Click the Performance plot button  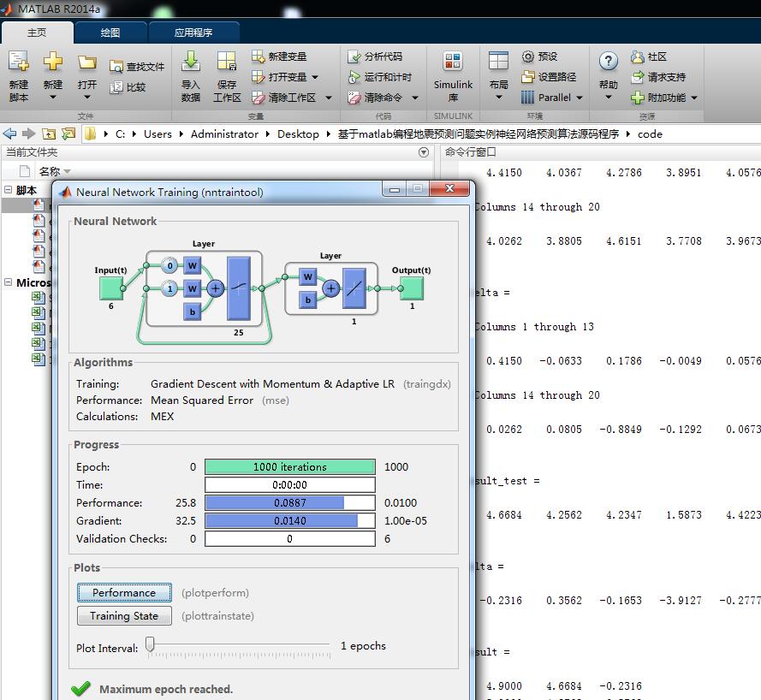pos(124,592)
